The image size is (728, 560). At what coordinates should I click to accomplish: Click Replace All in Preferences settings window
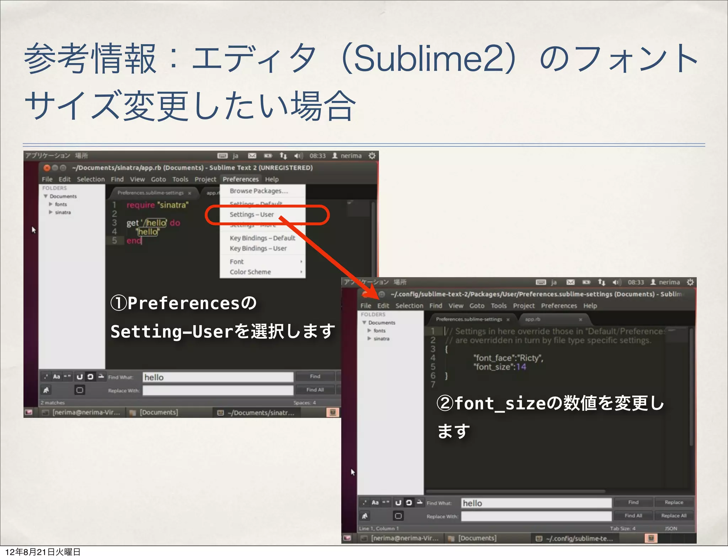(x=674, y=516)
